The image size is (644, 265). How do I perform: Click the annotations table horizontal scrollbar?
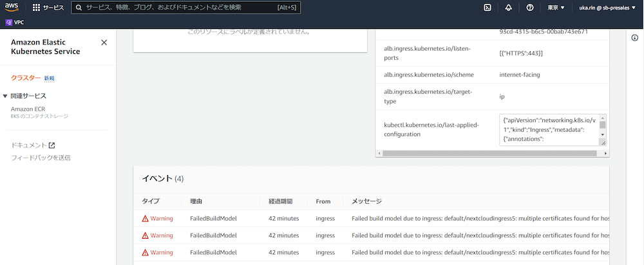point(489,153)
